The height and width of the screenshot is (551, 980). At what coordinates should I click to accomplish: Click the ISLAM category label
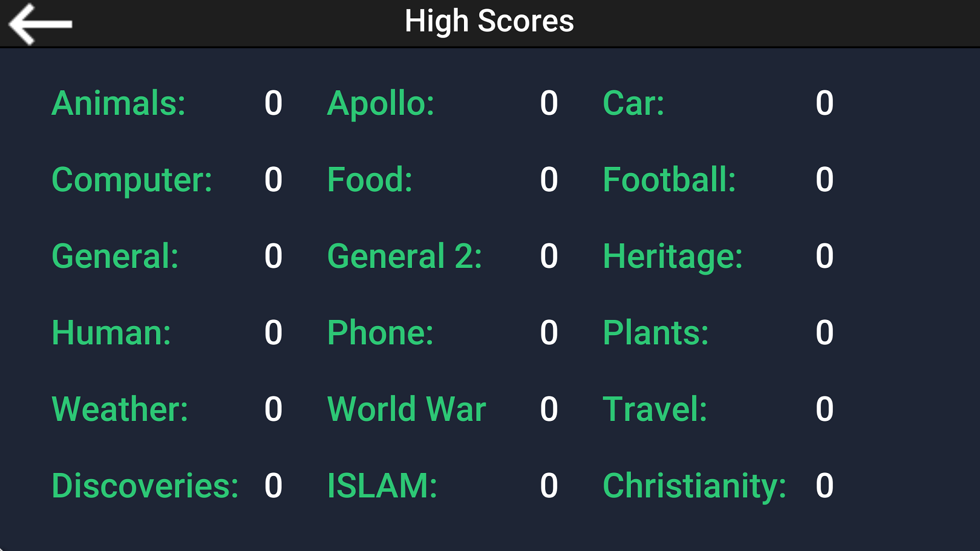click(382, 486)
